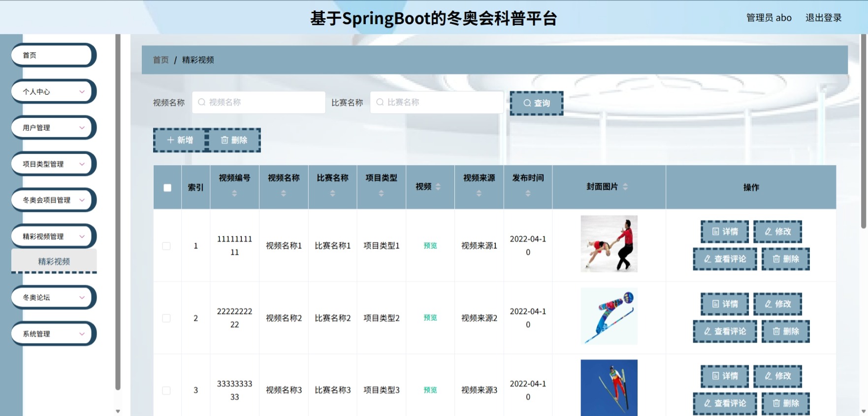
Task: Click the 比赛名称2 table cell
Action: pyautogui.click(x=332, y=318)
